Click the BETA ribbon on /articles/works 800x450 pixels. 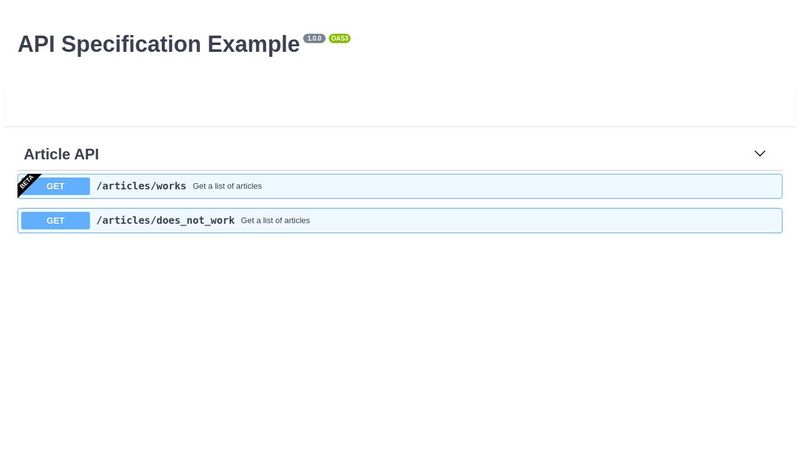tap(27, 183)
